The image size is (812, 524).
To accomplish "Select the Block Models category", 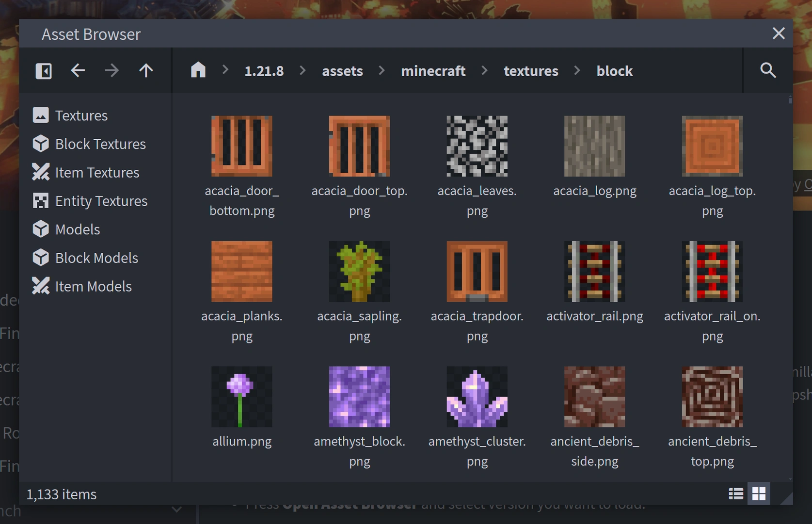I will [x=96, y=258].
